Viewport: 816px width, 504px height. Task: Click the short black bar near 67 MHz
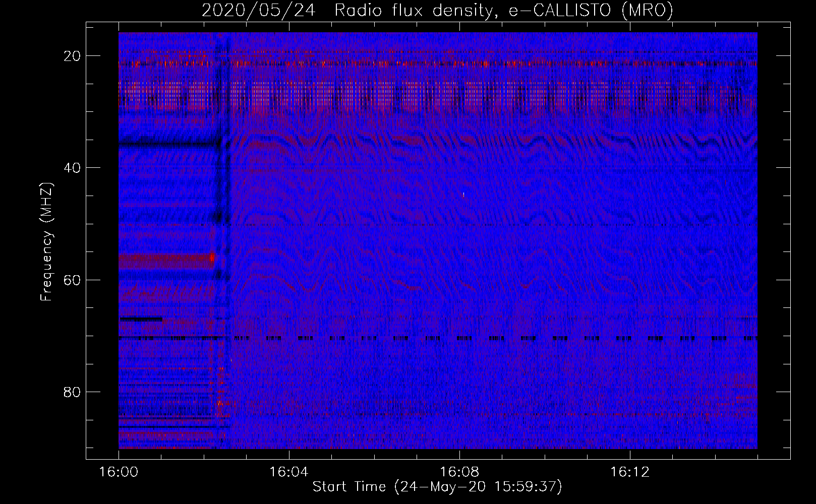click(x=141, y=319)
